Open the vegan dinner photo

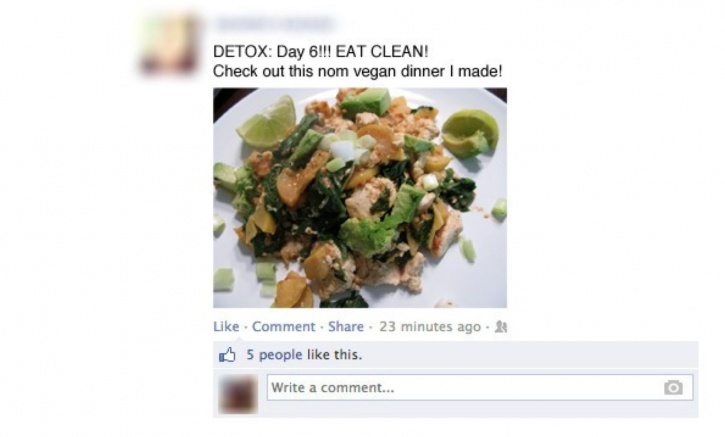pyautogui.click(x=360, y=197)
